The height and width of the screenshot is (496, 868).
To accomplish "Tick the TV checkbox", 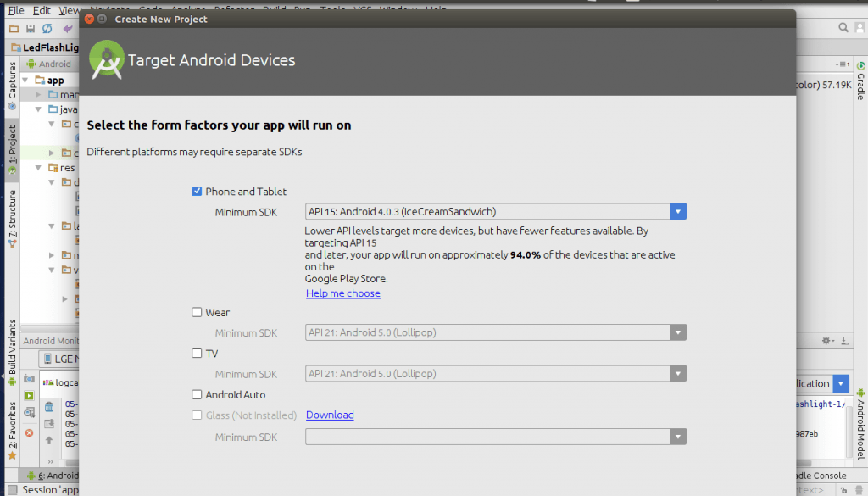I will [198, 354].
